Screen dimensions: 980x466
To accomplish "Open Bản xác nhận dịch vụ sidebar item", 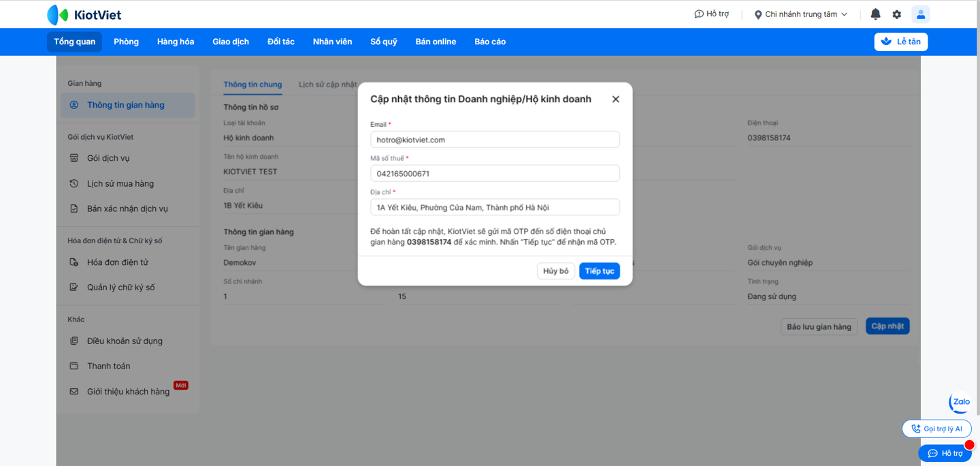I will point(128,208).
